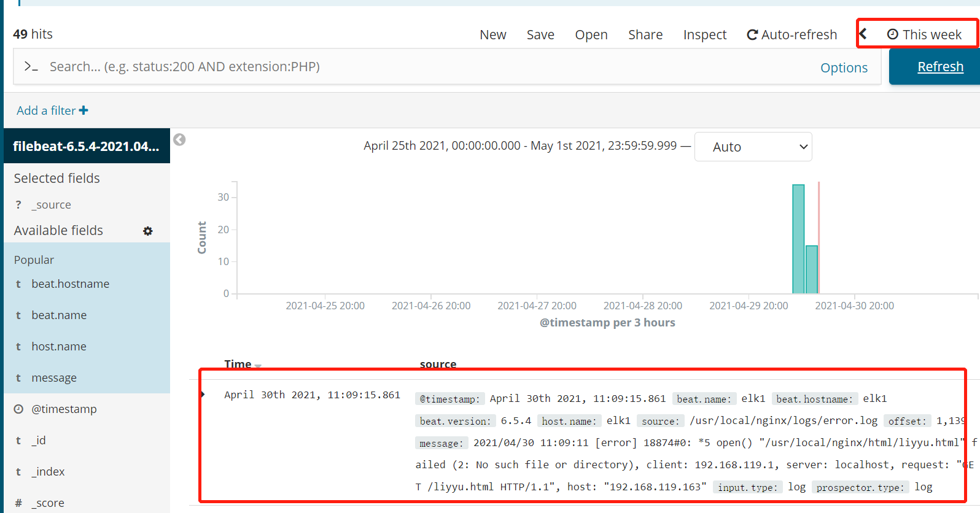The height and width of the screenshot is (513, 980).
Task: Start a New search
Action: tap(493, 34)
